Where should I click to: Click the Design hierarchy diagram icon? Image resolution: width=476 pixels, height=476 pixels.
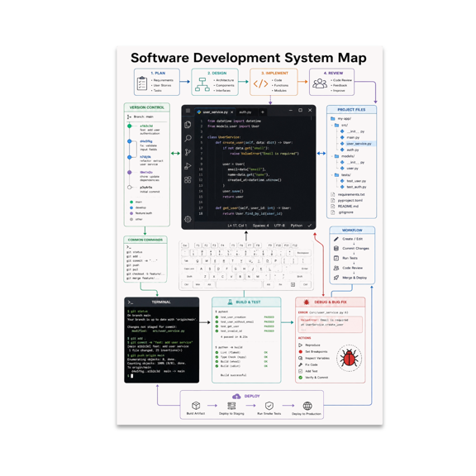point(202,84)
